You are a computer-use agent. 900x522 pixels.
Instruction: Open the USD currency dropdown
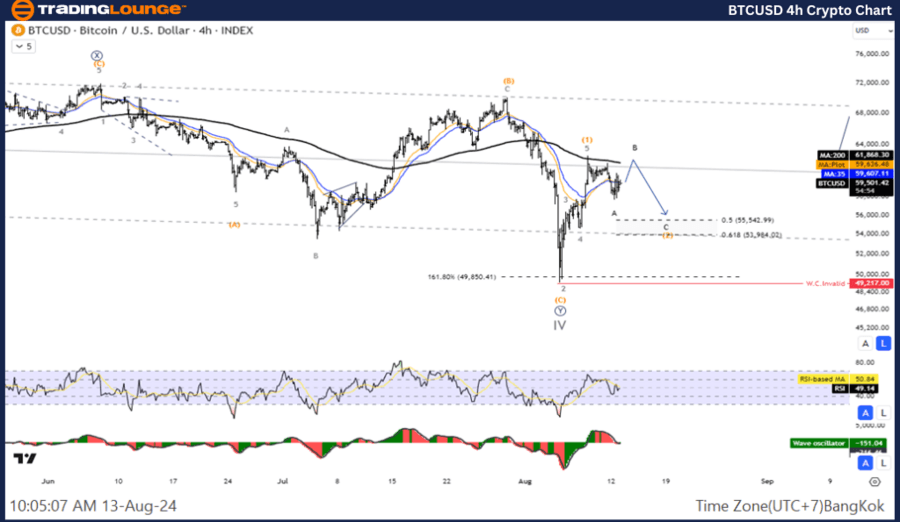point(872,30)
